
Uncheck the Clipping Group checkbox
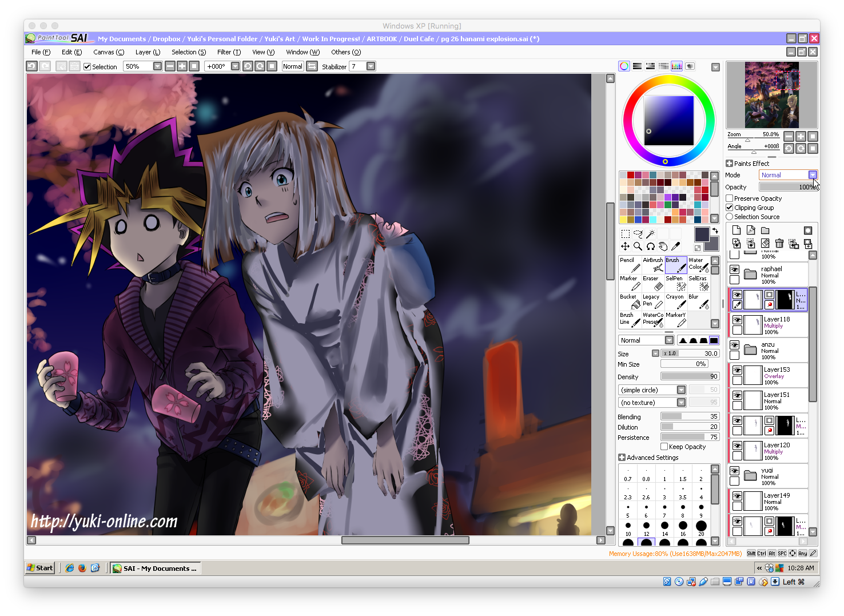pyautogui.click(x=730, y=208)
